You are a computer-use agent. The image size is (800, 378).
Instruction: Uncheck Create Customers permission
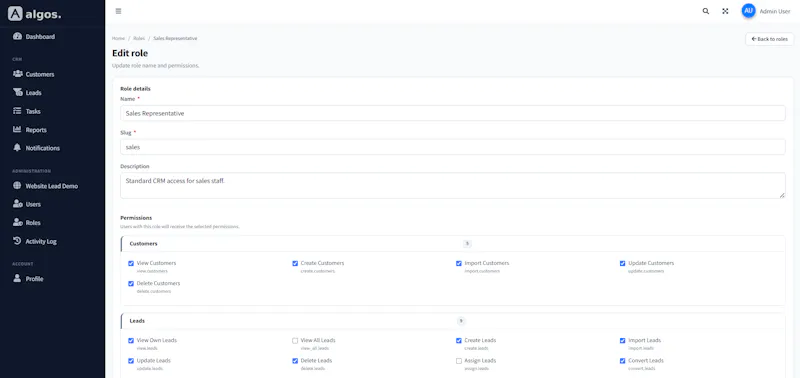(x=295, y=263)
